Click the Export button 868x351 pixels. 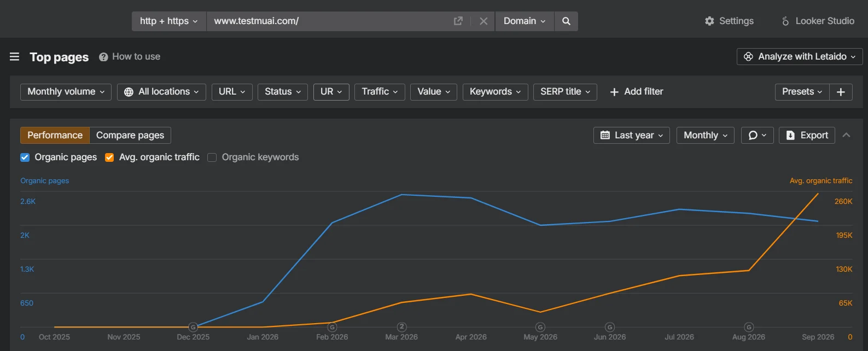coord(807,135)
